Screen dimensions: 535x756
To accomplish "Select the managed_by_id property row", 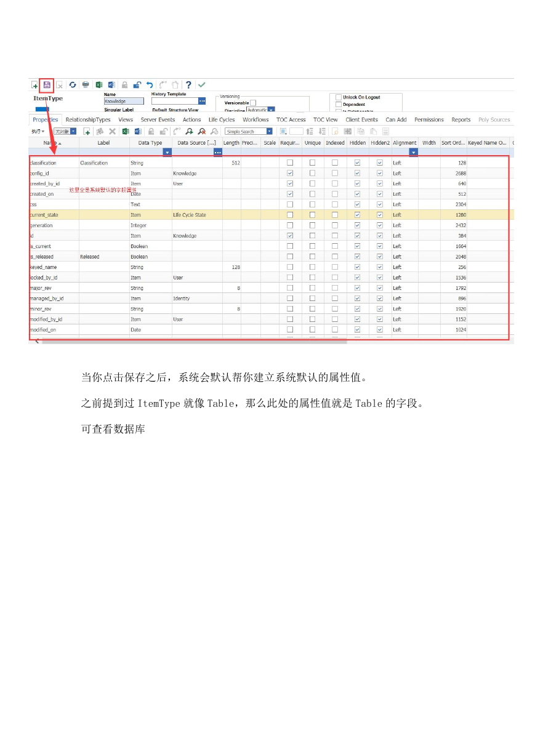I will (270, 299).
